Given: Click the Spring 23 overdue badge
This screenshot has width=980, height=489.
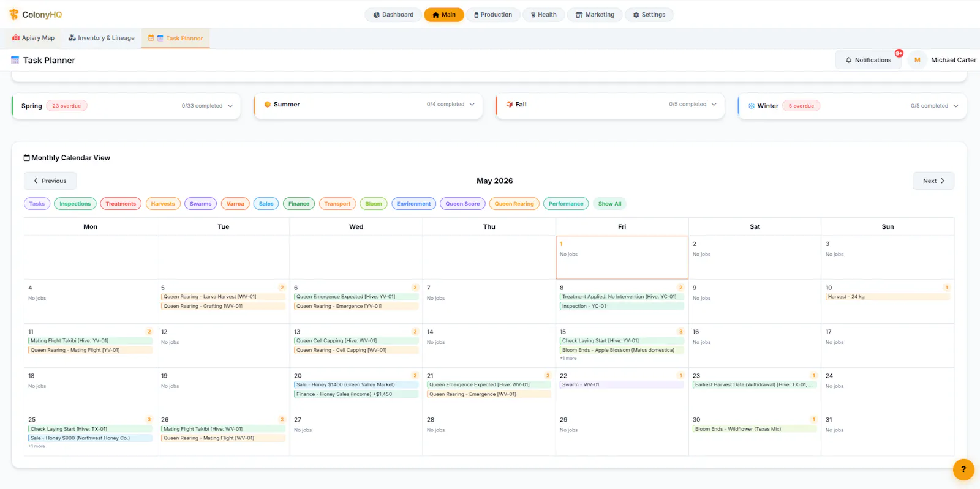Looking at the screenshot, I should click(x=67, y=106).
